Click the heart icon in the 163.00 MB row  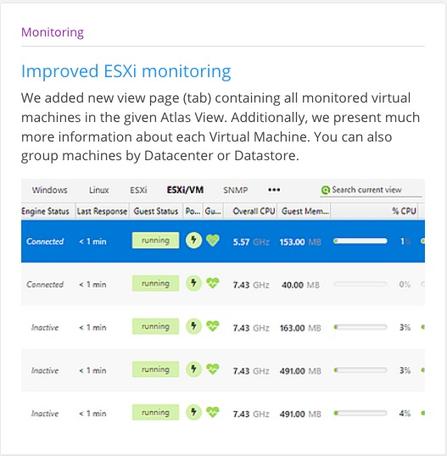point(213,326)
